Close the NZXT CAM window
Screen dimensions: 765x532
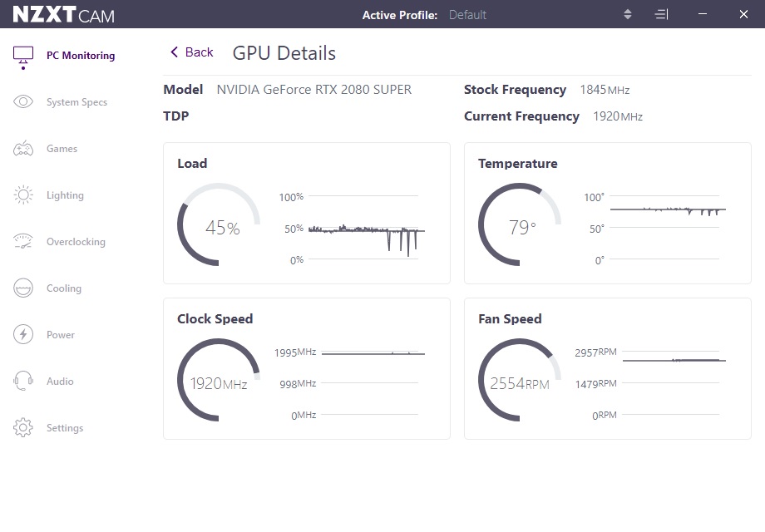coord(743,14)
